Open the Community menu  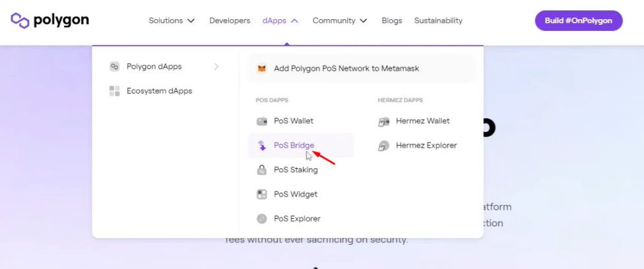(334, 20)
